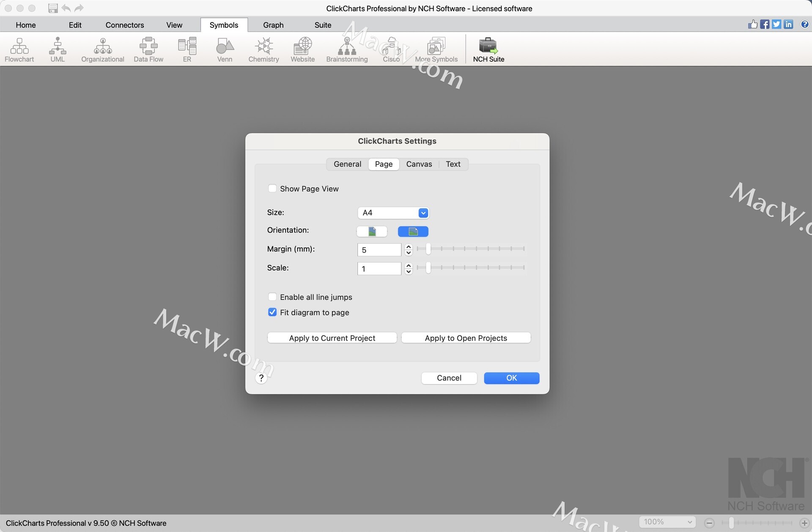This screenshot has width=812, height=532.
Task: Open the 100% zoom level dropdown
Action: (667, 522)
